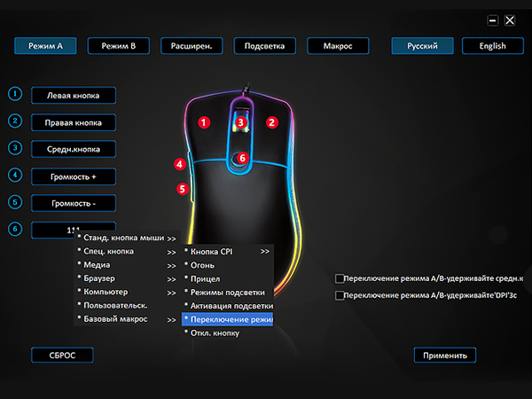Expand the Станд. кнопка мыши submenu
The height and width of the screenshot is (399, 532).
(126, 238)
